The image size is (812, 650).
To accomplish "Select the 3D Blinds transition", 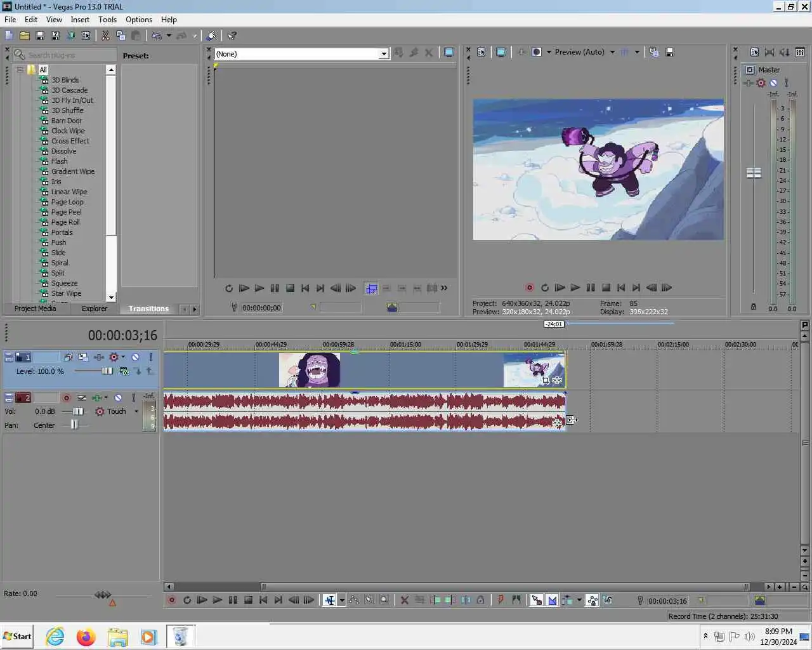I will point(65,80).
